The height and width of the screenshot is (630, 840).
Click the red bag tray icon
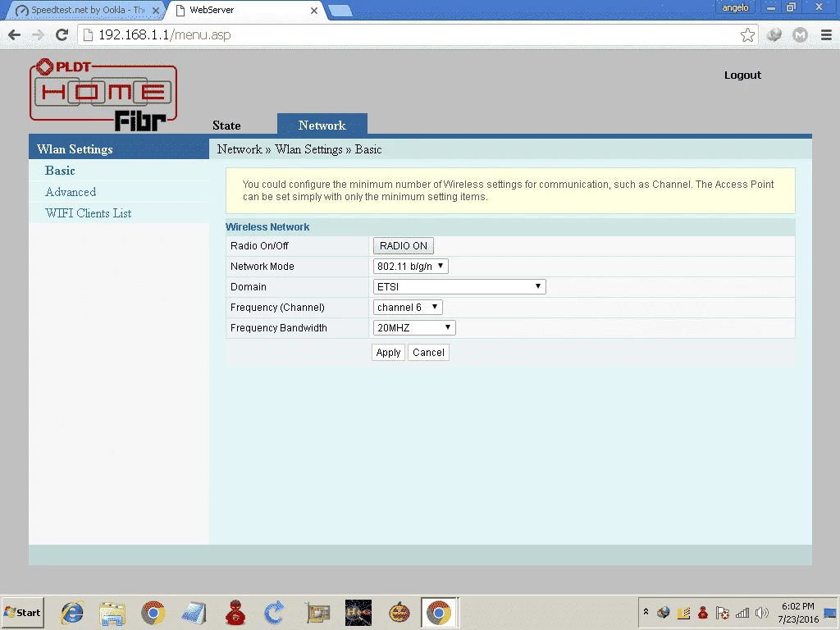tap(703, 612)
